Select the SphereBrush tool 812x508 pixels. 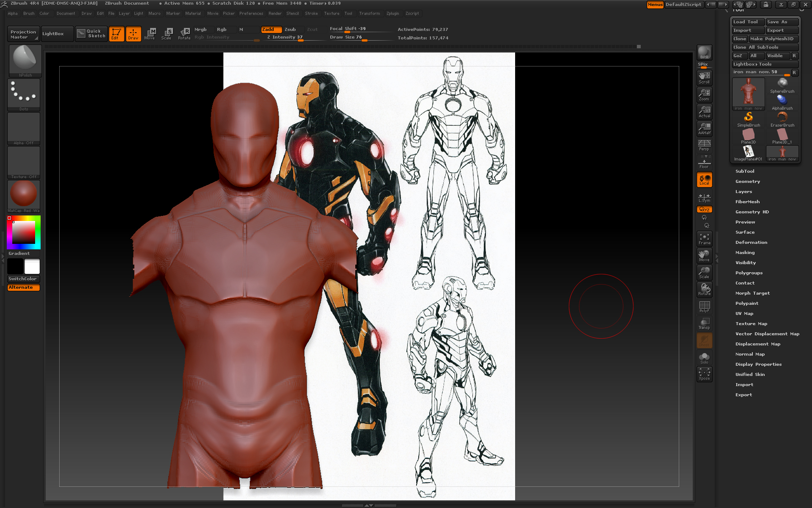(782, 85)
